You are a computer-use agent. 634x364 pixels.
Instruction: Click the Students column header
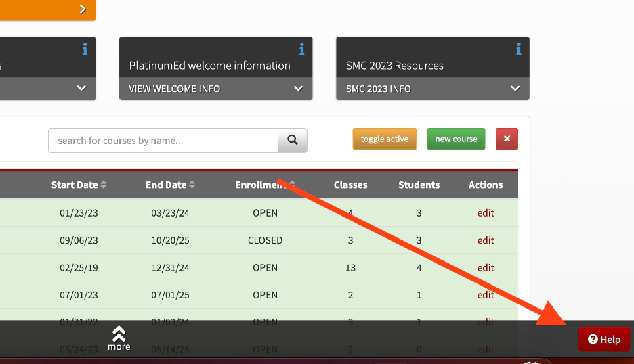point(419,185)
